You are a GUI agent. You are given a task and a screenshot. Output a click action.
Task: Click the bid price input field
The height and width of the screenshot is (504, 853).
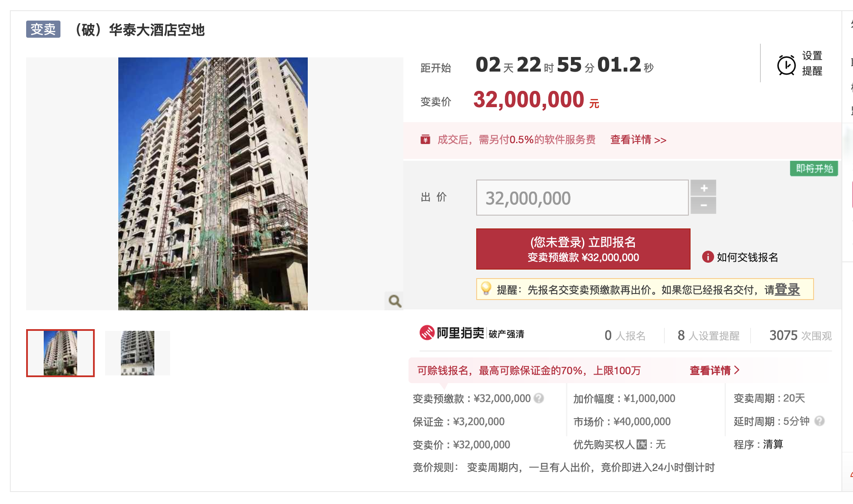click(x=582, y=198)
